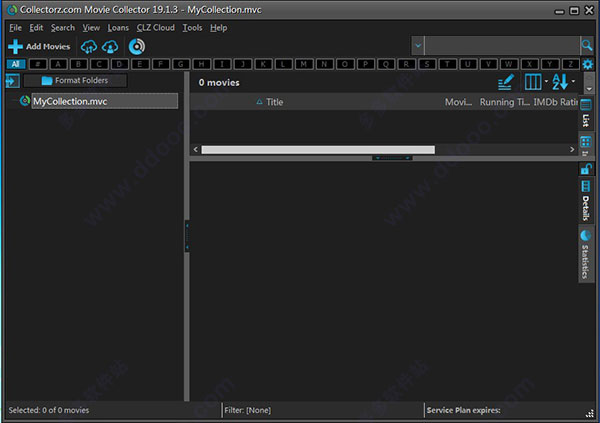Switch to the Images view tab
The image size is (600, 423).
(x=585, y=146)
